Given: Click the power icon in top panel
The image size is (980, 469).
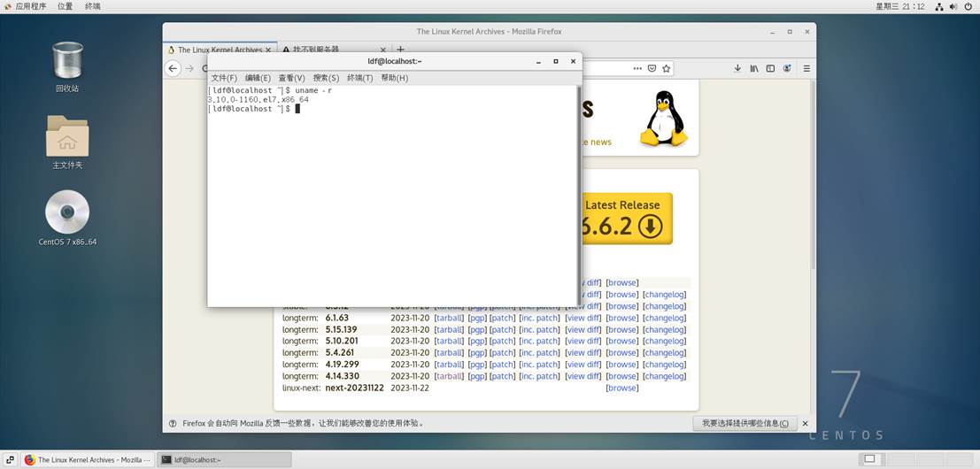Looking at the screenshot, I should click(x=968, y=6).
